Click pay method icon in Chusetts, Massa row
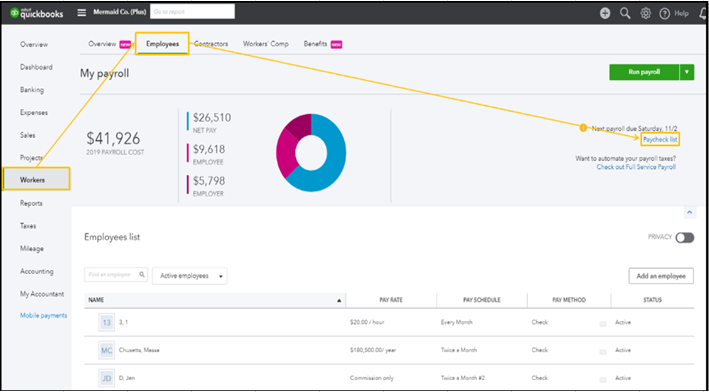Image resolution: width=709 pixels, height=392 pixels. (x=603, y=351)
